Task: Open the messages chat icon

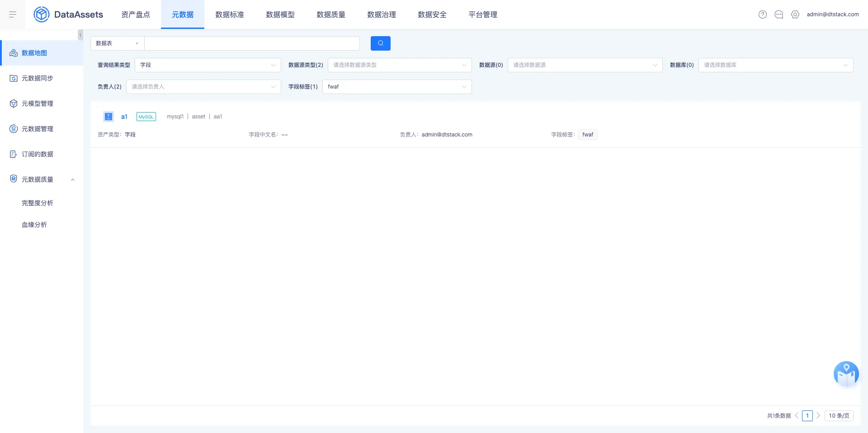Action: [779, 14]
